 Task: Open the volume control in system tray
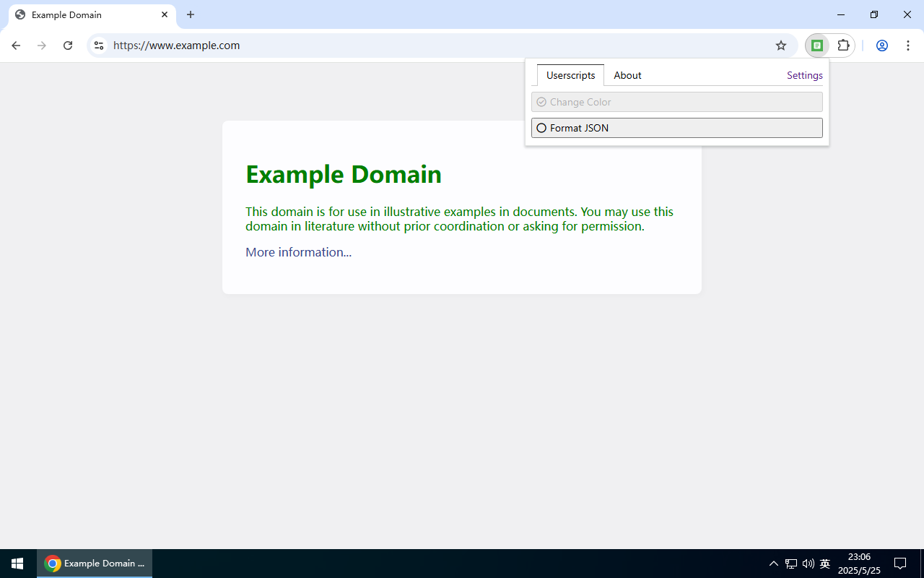(808, 564)
